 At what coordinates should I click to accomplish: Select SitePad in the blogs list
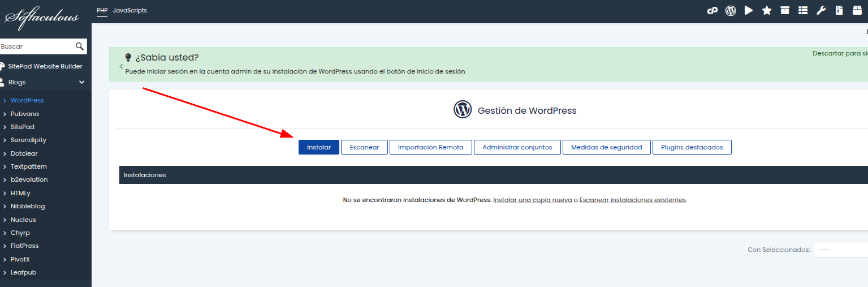click(23, 127)
